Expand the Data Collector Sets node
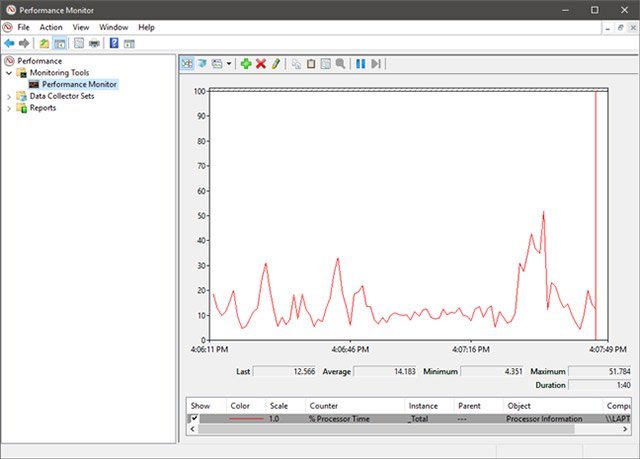Image resolution: width=640 pixels, height=459 pixels. coord(9,96)
